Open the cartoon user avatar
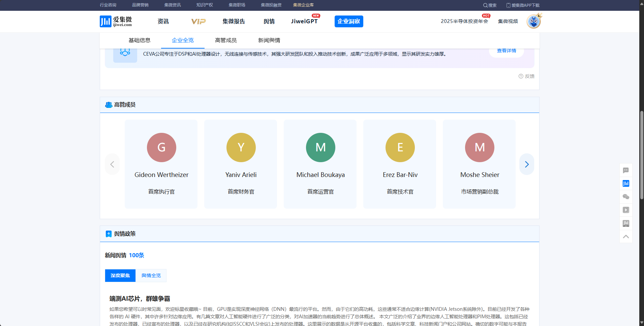The image size is (644, 326). click(534, 21)
